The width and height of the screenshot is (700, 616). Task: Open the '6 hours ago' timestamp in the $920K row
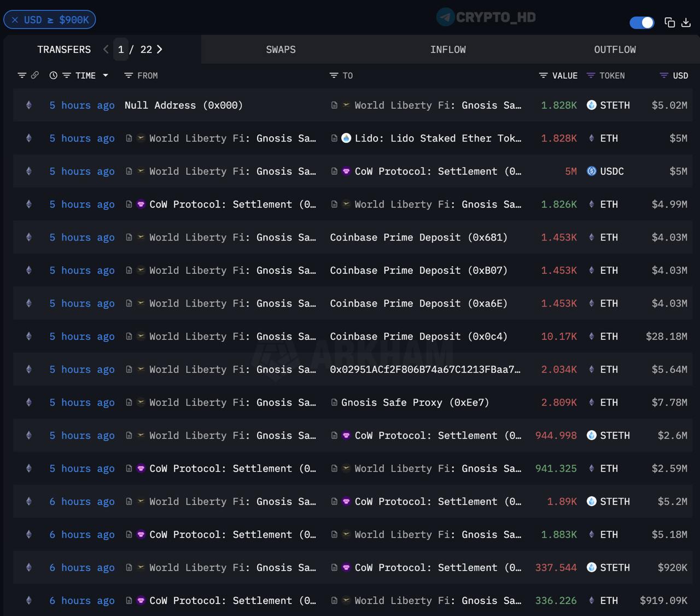tap(82, 568)
